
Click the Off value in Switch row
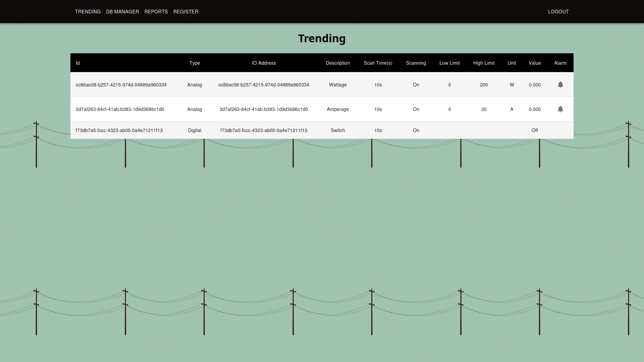click(535, 130)
